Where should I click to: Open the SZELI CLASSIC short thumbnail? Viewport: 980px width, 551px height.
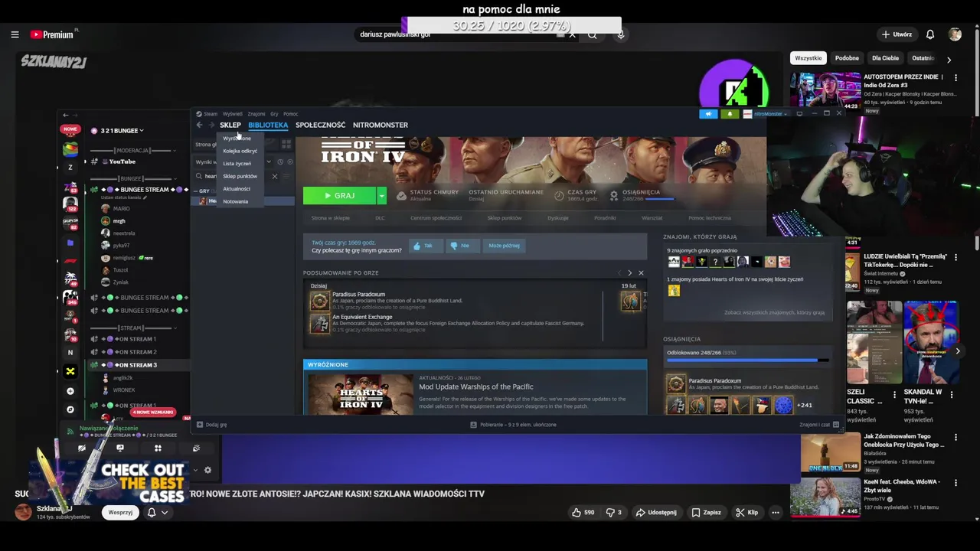(874, 342)
